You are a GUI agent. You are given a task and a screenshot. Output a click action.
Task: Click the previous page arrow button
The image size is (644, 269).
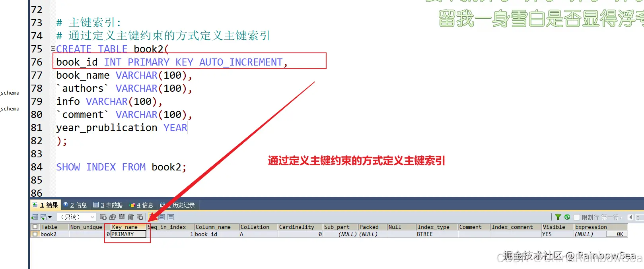pyautogui.click(x=630, y=217)
